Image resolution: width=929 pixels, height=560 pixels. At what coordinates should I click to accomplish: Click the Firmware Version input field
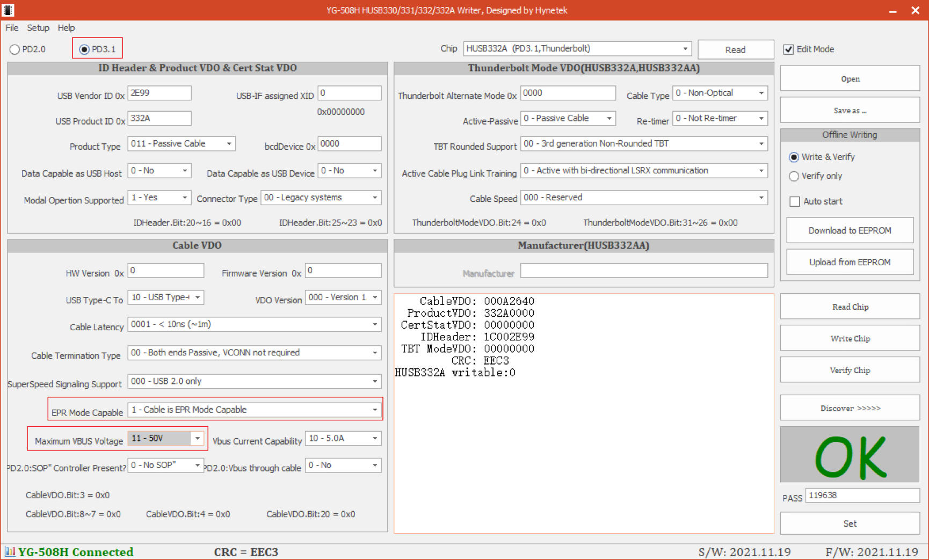click(x=343, y=271)
